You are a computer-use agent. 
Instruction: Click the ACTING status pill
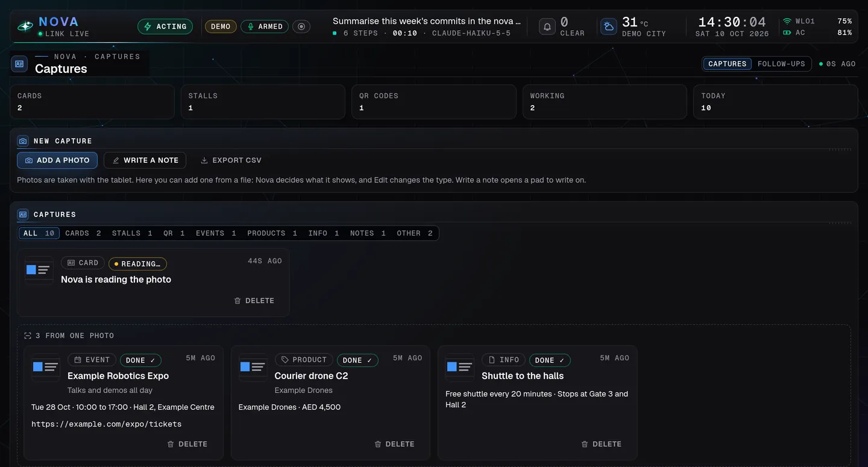(165, 27)
